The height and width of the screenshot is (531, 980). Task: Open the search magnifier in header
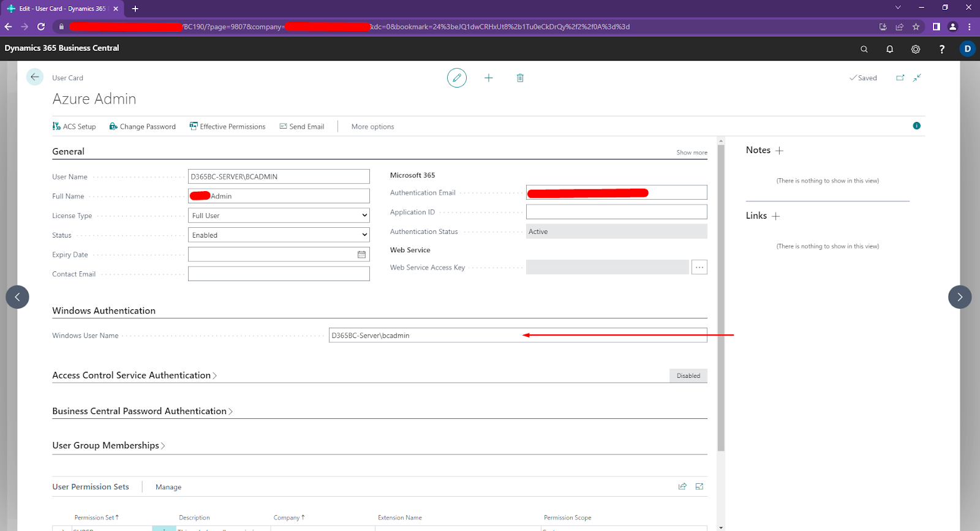coord(864,49)
